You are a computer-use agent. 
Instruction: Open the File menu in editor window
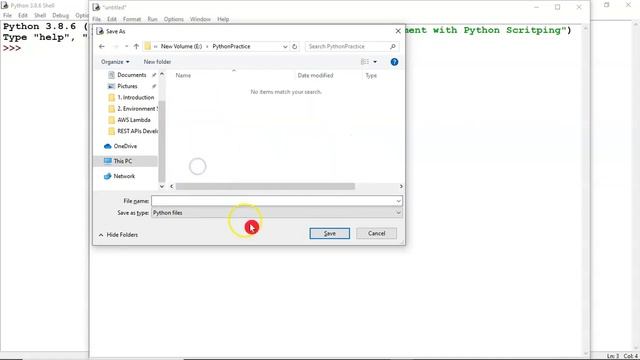(96, 19)
